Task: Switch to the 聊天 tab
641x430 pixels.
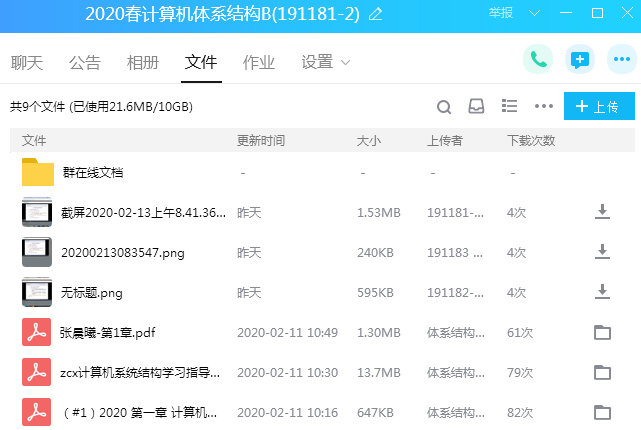Action: pos(27,63)
